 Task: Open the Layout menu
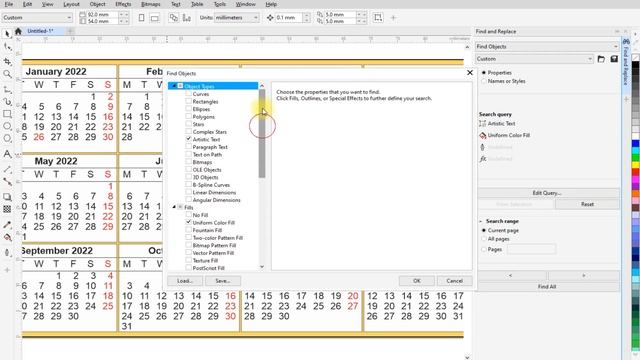tap(71, 4)
